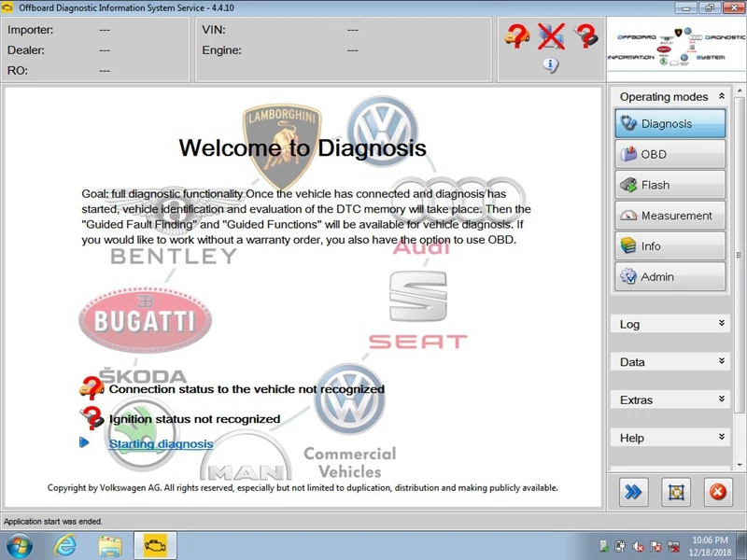Click the application icon in the title bar
Viewport: 747px width, 560px height.
7,7
